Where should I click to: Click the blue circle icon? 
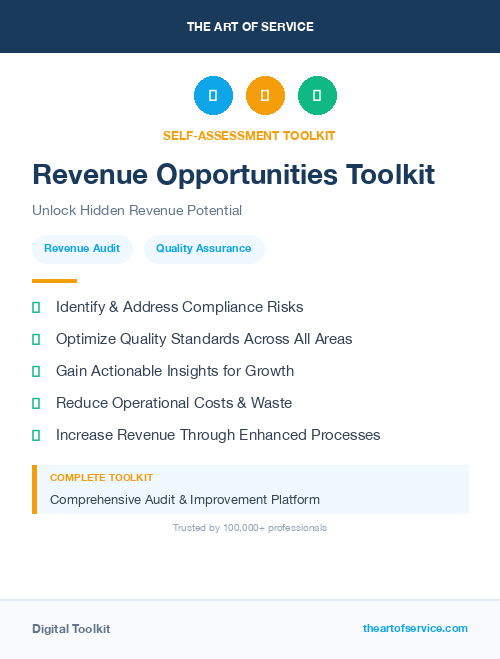tap(213, 95)
